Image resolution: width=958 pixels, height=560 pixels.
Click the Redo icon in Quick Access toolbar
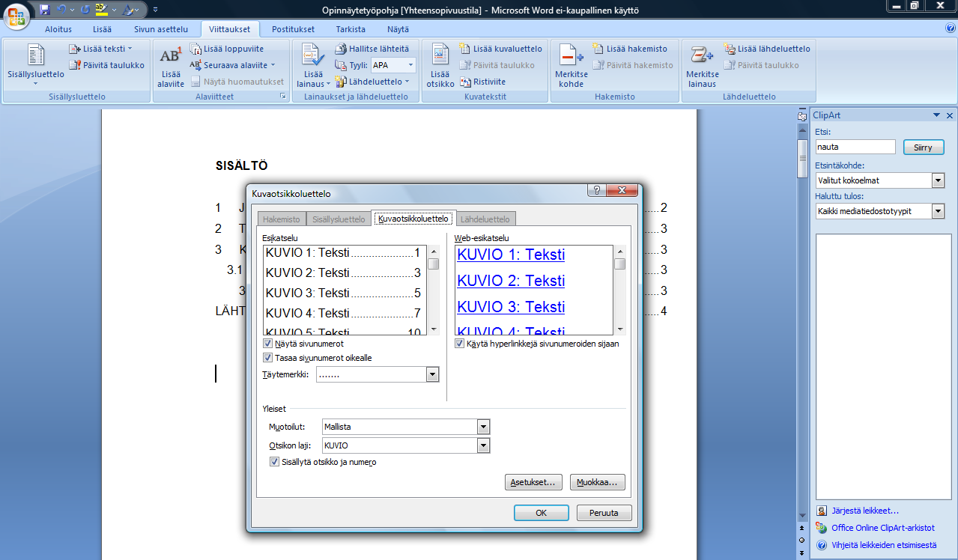point(85,10)
